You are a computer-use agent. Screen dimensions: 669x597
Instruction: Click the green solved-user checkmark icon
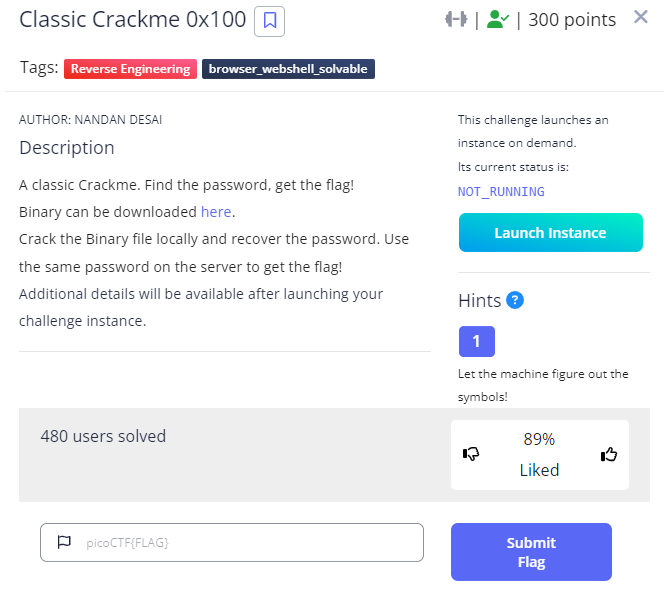click(497, 19)
